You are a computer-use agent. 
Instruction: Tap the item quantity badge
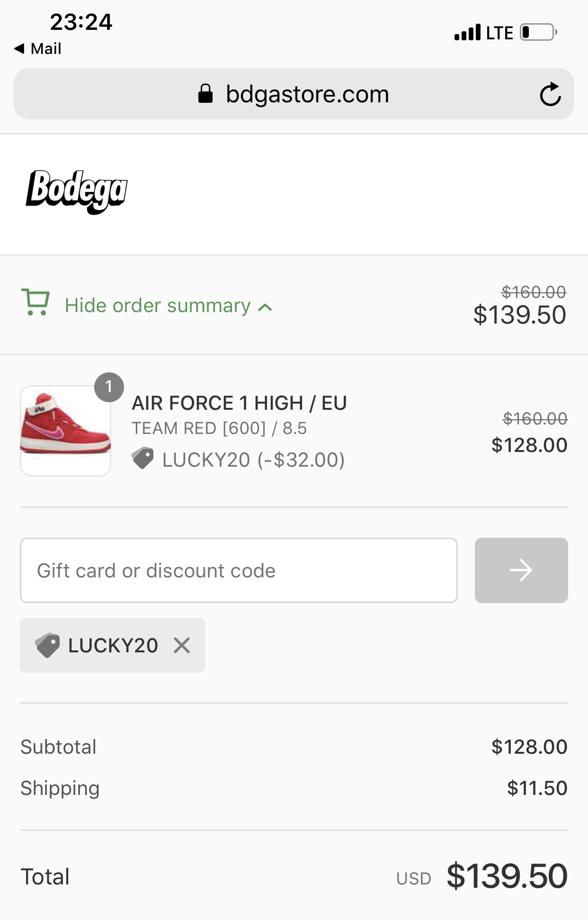pos(109,387)
